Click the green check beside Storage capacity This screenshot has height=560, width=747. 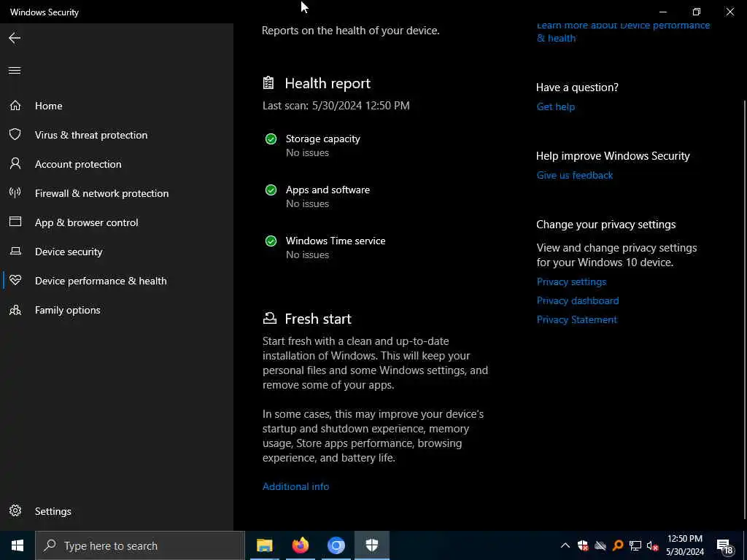[x=271, y=139]
